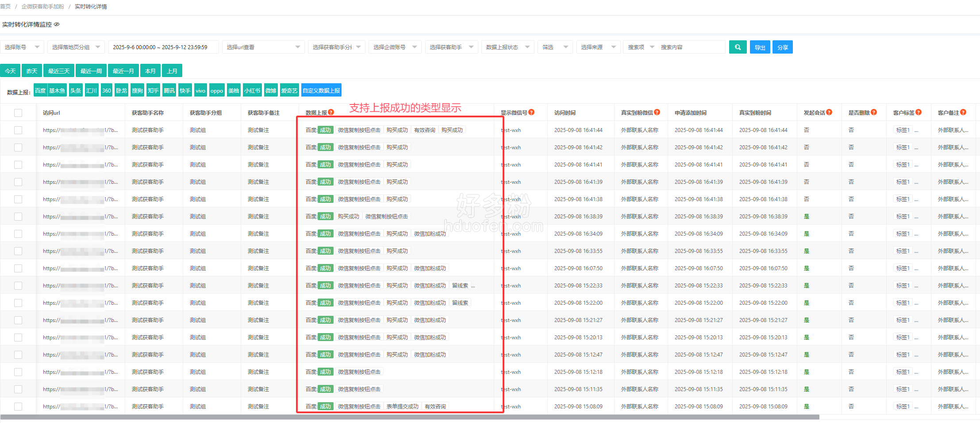
Task: Expand the 选择企微账号 dropdown
Action: [395, 47]
